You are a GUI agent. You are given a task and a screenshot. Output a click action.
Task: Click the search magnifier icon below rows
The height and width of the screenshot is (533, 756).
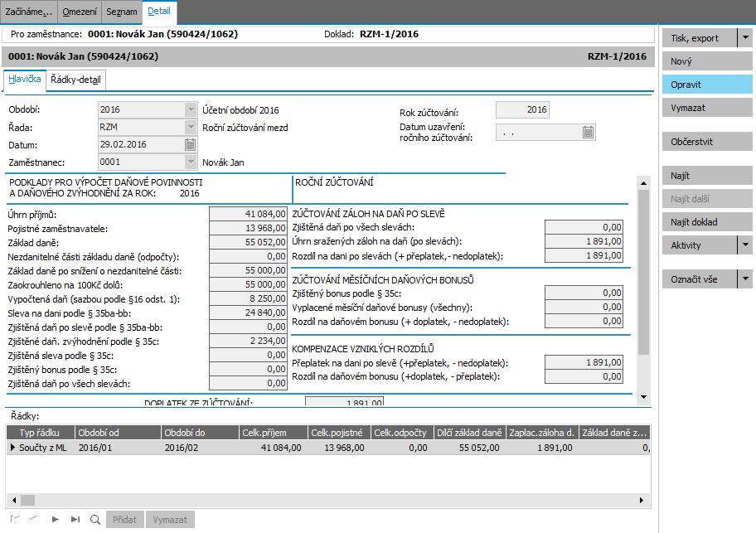point(95,520)
